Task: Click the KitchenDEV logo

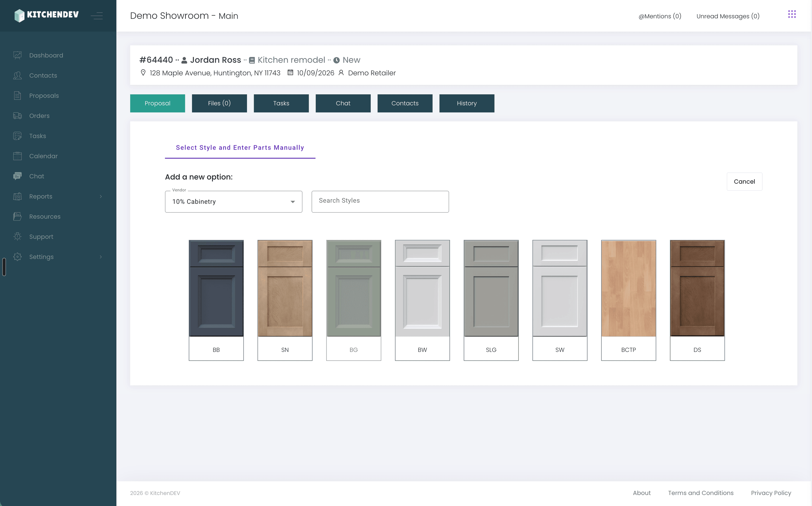Action: pos(47,15)
